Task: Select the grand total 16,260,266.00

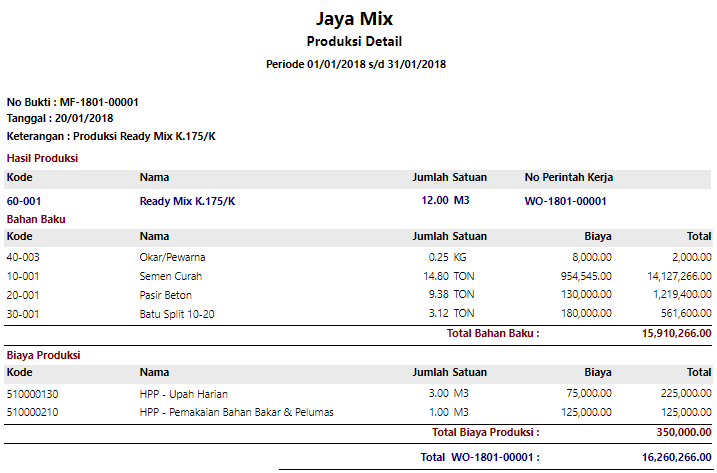Action: pos(669,457)
